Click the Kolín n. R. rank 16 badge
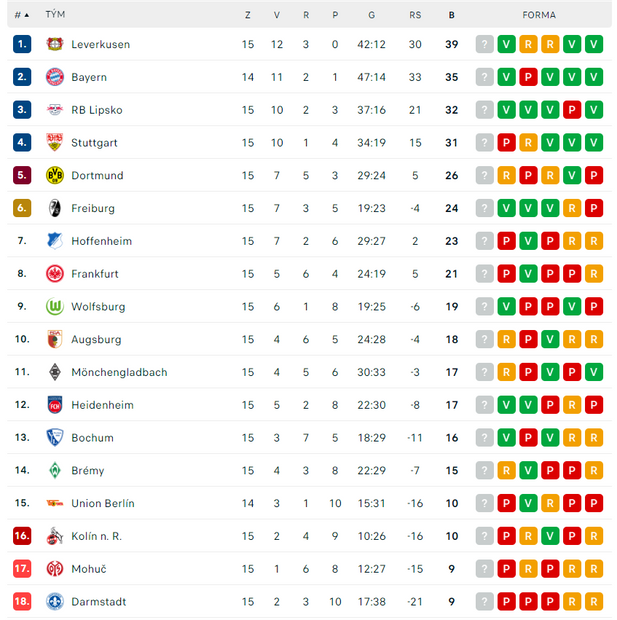Screen dimensions: 617x620 pos(22,537)
